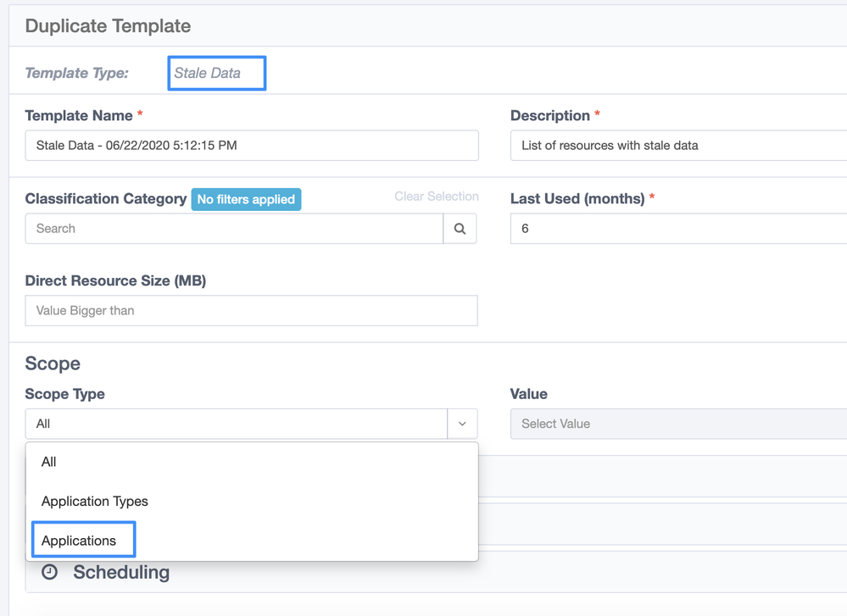Click the clock icon beside Scheduling
This screenshot has height=616, width=847.
coord(50,572)
